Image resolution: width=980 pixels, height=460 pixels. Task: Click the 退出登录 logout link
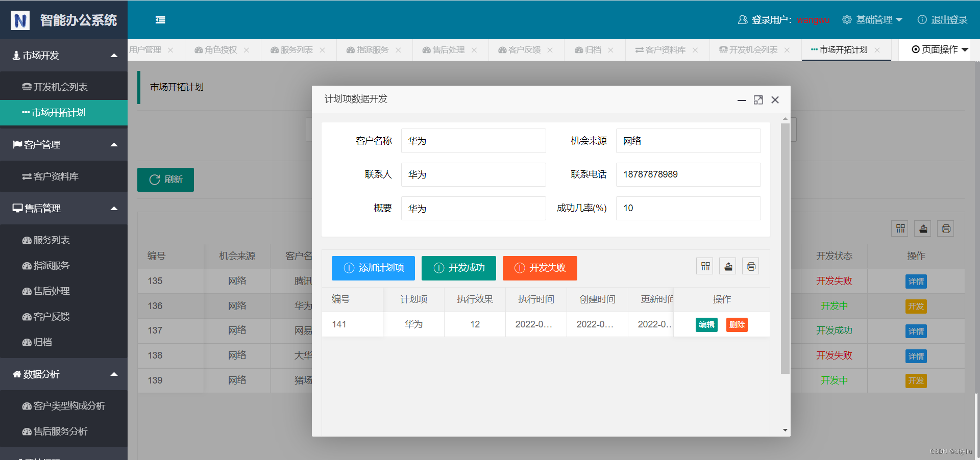[943, 20]
